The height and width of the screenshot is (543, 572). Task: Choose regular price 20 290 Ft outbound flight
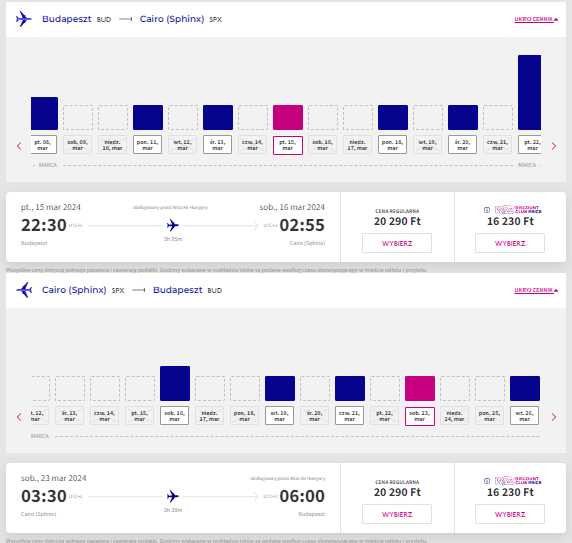click(x=397, y=243)
